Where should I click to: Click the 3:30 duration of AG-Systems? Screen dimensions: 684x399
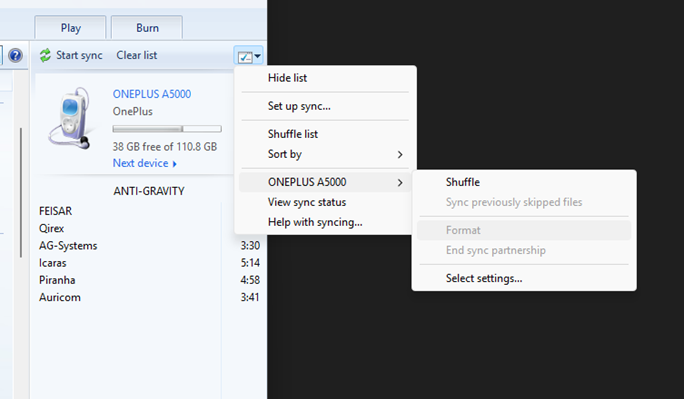pos(250,246)
